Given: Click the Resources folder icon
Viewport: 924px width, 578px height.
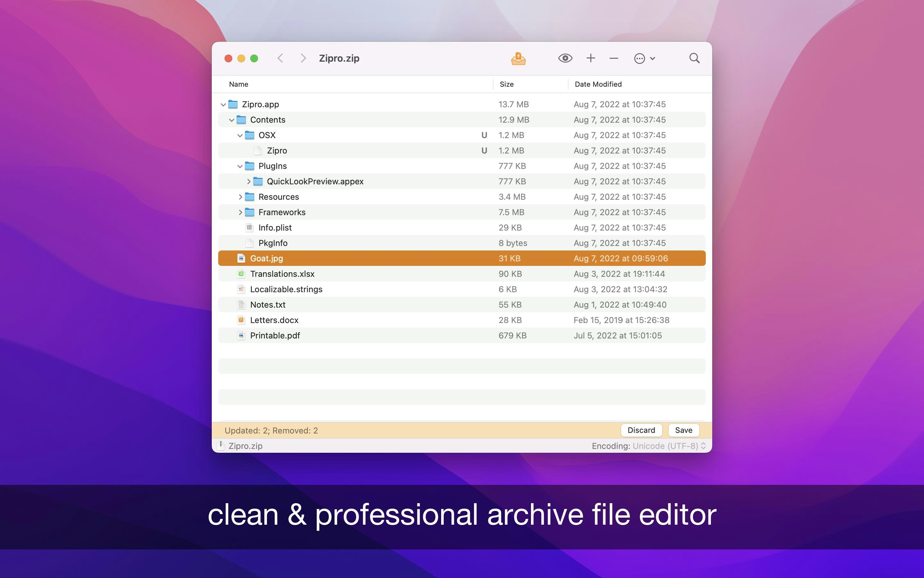Looking at the screenshot, I should pos(250,197).
